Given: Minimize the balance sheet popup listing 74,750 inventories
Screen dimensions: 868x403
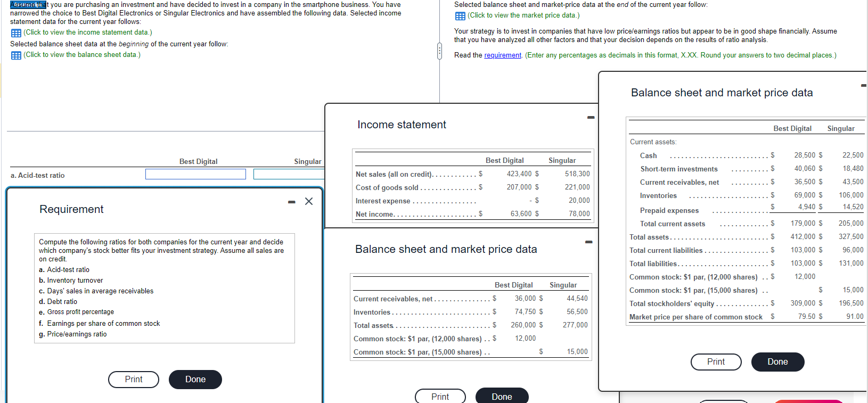Looking at the screenshot, I should (x=588, y=242).
